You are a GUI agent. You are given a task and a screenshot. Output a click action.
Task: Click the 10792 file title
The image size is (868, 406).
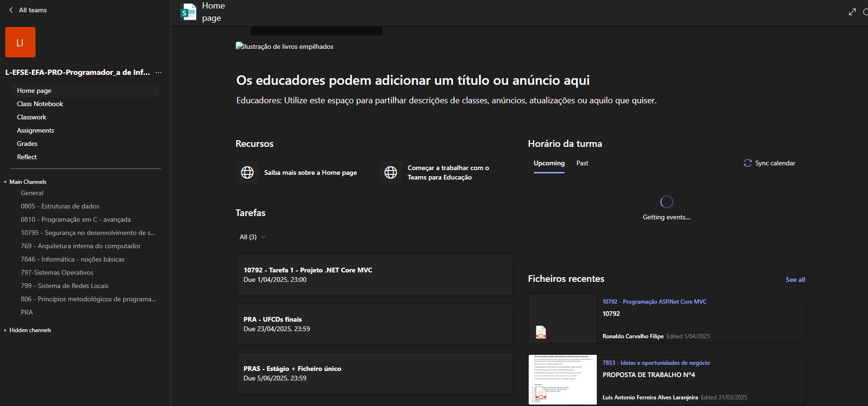(x=611, y=314)
